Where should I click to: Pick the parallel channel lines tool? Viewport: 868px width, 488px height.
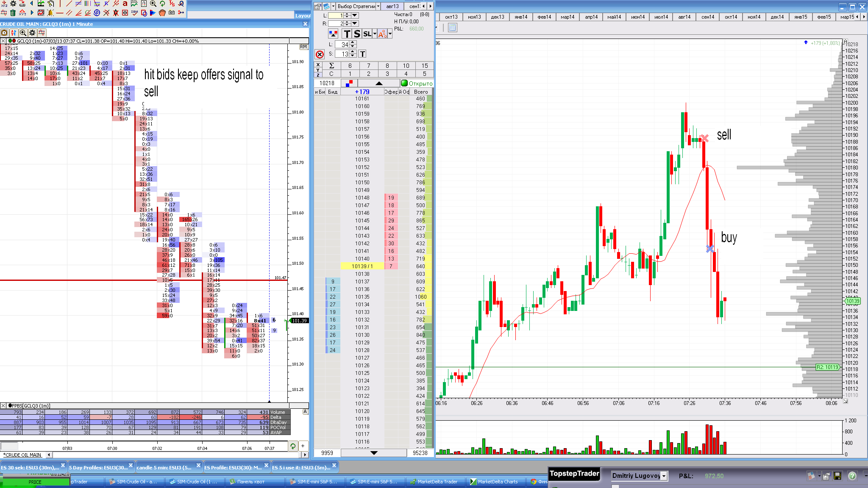(69, 13)
